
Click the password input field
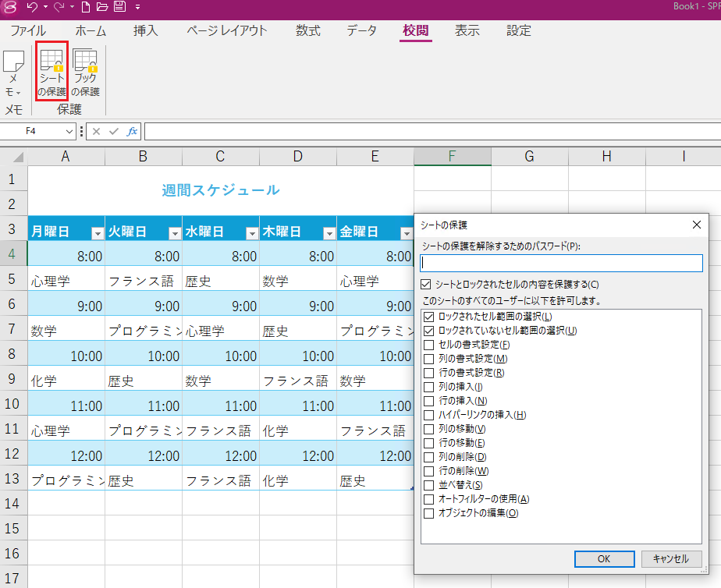562,264
